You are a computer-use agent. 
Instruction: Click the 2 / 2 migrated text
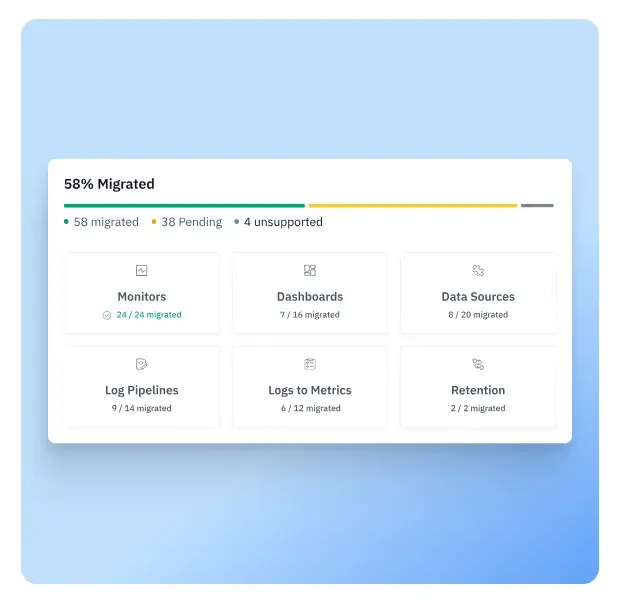[478, 409]
